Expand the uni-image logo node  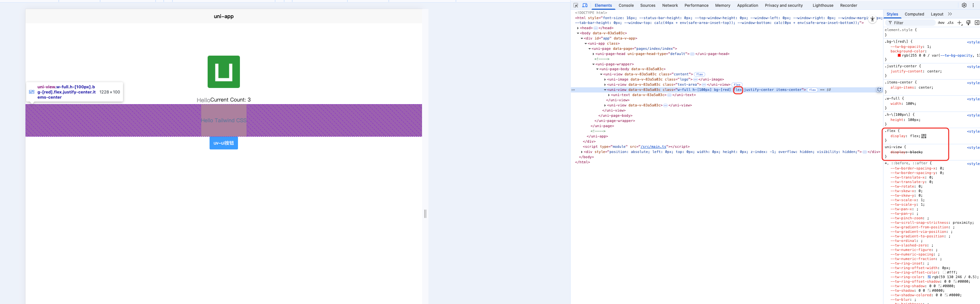pyautogui.click(x=605, y=80)
